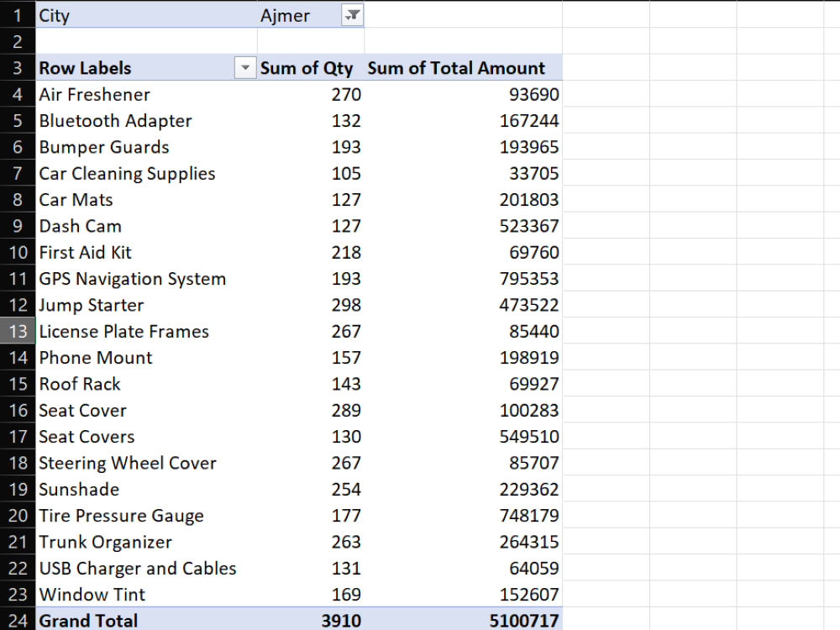This screenshot has height=630, width=840.
Task: Select amount 201803 for Car Mats
Action: [x=464, y=199]
